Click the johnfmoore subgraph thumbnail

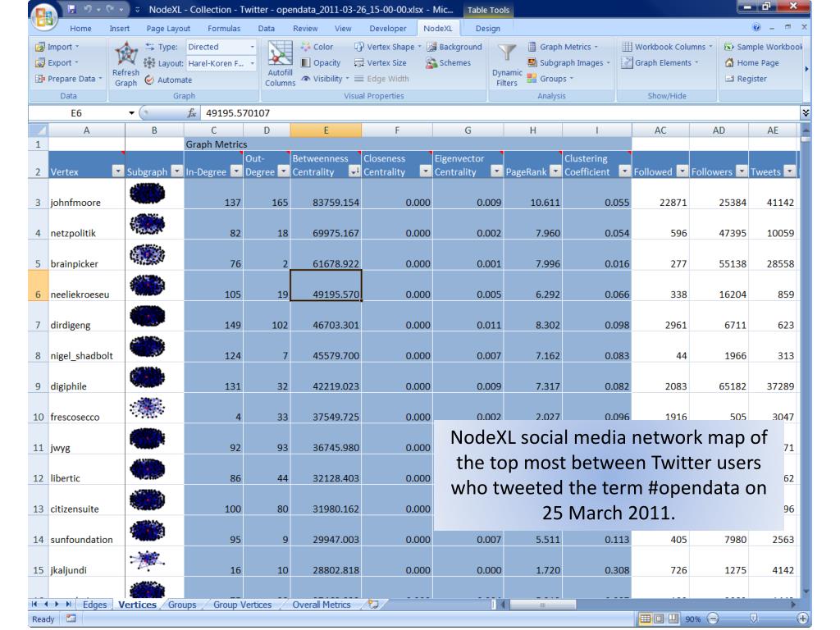pyautogui.click(x=148, y=194)
